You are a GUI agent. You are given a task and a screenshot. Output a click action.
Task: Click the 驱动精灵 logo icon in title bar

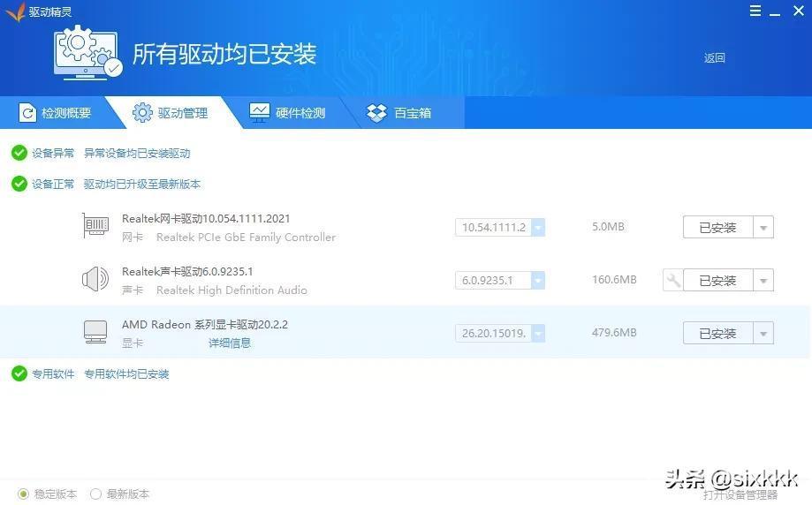16,11
